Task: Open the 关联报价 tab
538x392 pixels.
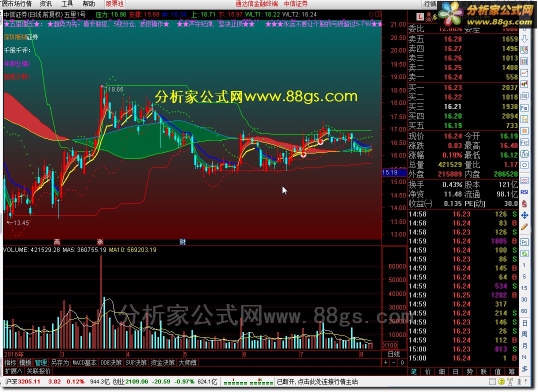Action: (38, 371)
